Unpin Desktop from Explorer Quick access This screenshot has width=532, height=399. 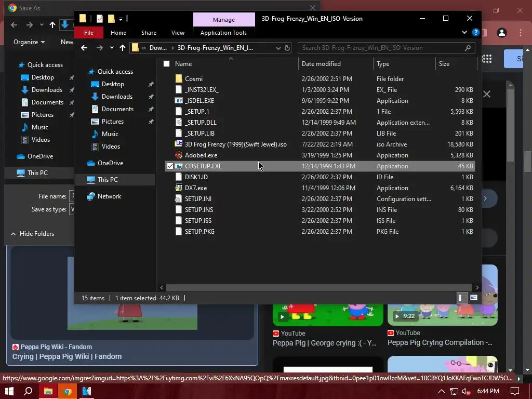tap(151, 84)
